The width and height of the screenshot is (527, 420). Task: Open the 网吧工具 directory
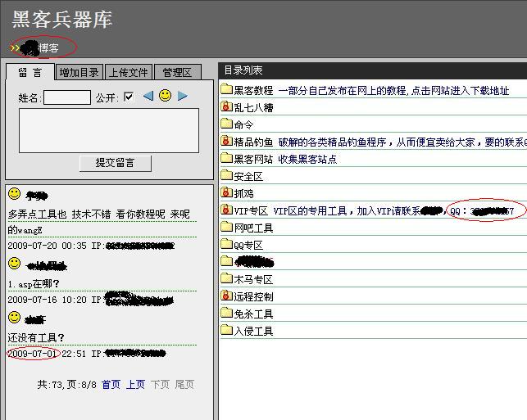[253, 228]
